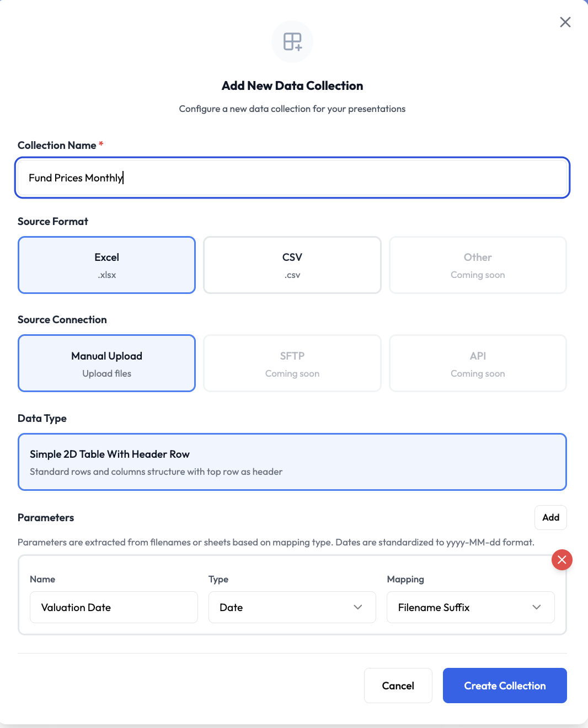Cancel creating the collection
Screen dimensions: 588x728
click(x=398, y=686)
